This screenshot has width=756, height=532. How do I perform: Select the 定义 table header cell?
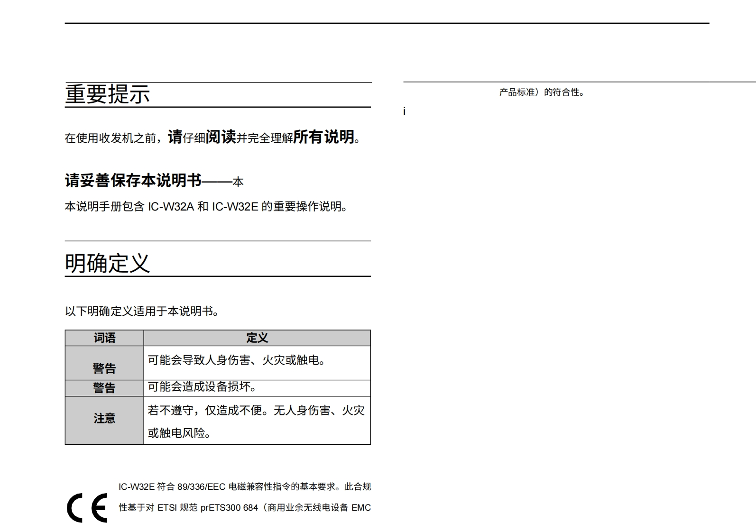(257, 338)
